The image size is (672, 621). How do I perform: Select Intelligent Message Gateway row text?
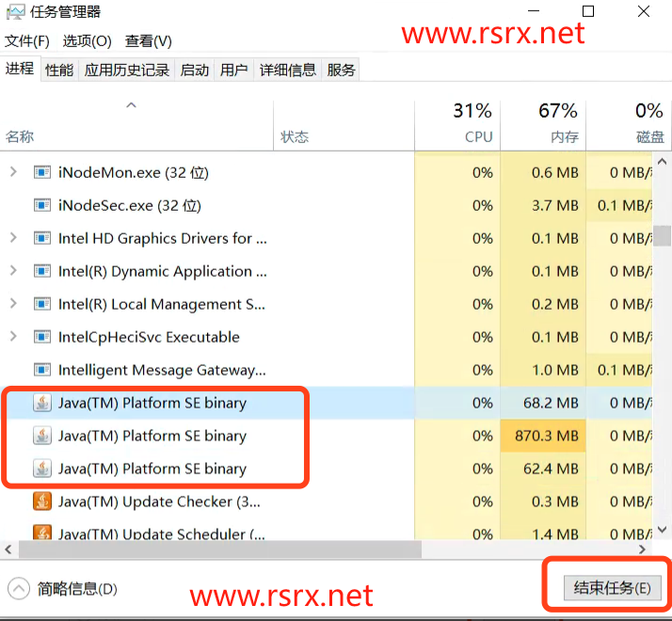[x=162, y=371]
